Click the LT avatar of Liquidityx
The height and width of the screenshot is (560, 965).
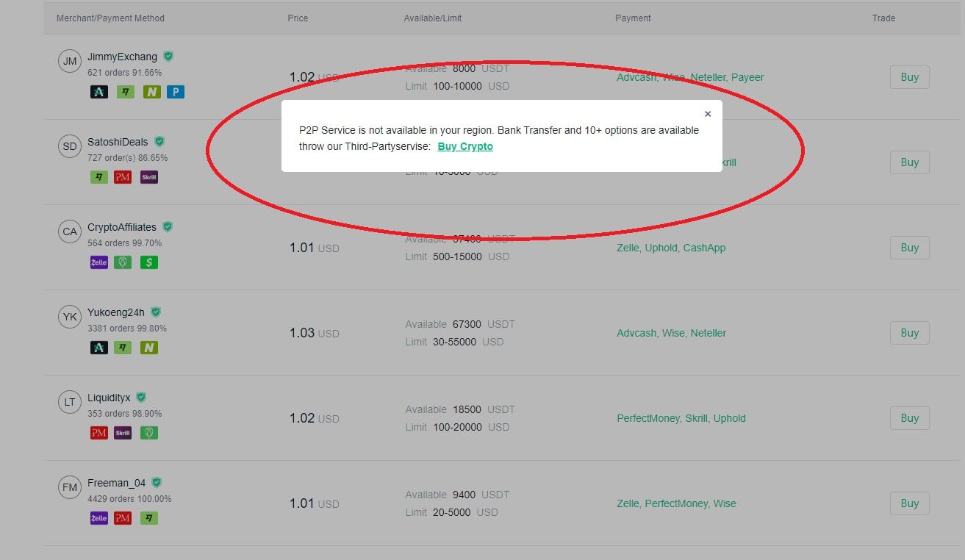[x=70, y=402]
